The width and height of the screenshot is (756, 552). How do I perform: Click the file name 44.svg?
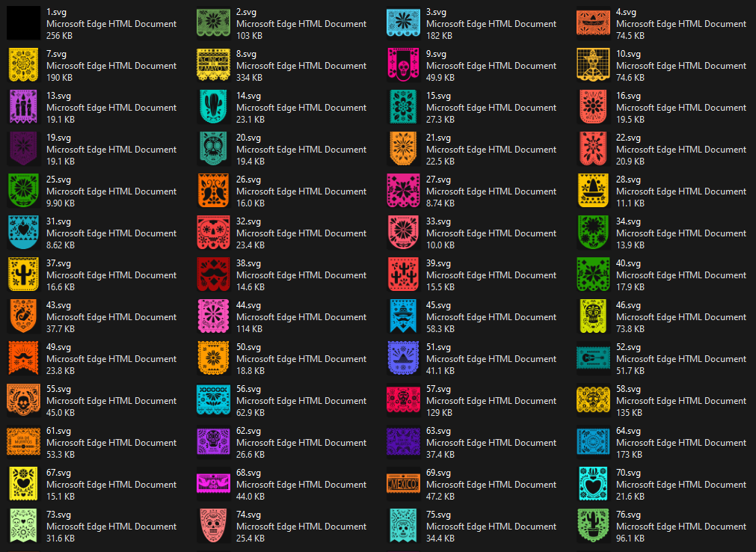tap(248, 306)
